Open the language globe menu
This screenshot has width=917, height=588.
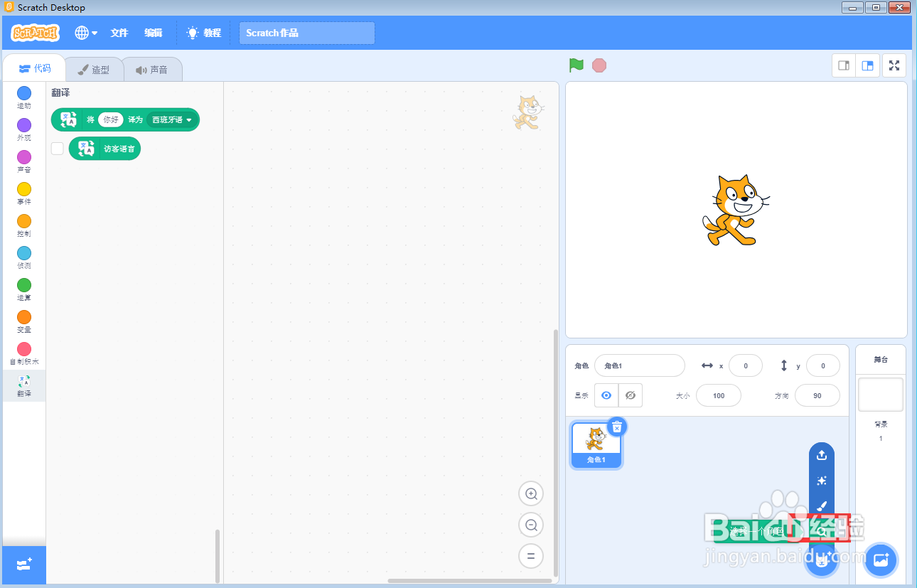(x=86, y=33)
